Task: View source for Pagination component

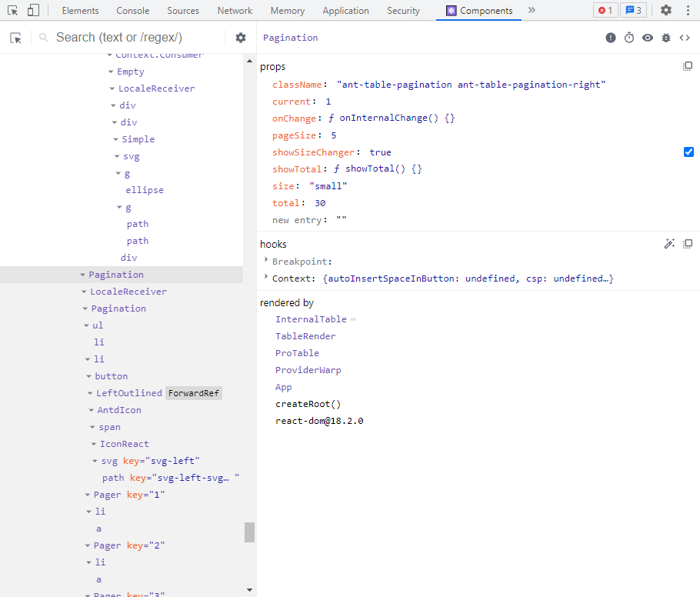Action: (x=685, y=38)
